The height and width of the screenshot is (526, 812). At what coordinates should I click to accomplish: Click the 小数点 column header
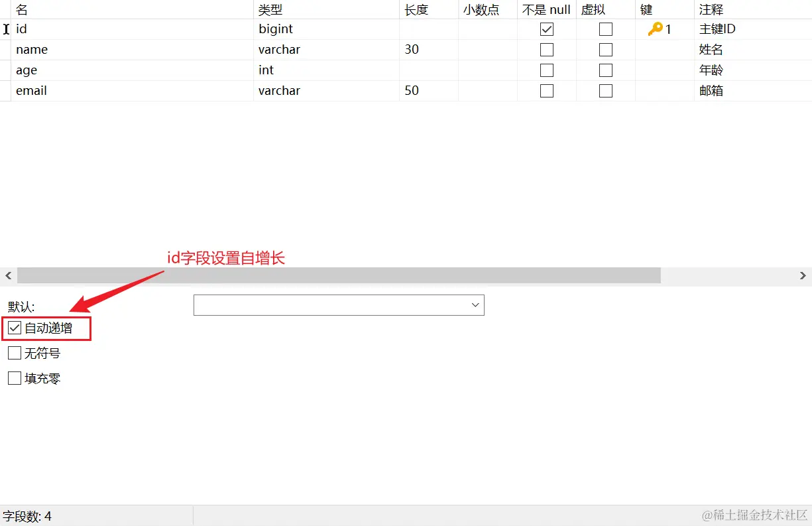tap(488, 9)
